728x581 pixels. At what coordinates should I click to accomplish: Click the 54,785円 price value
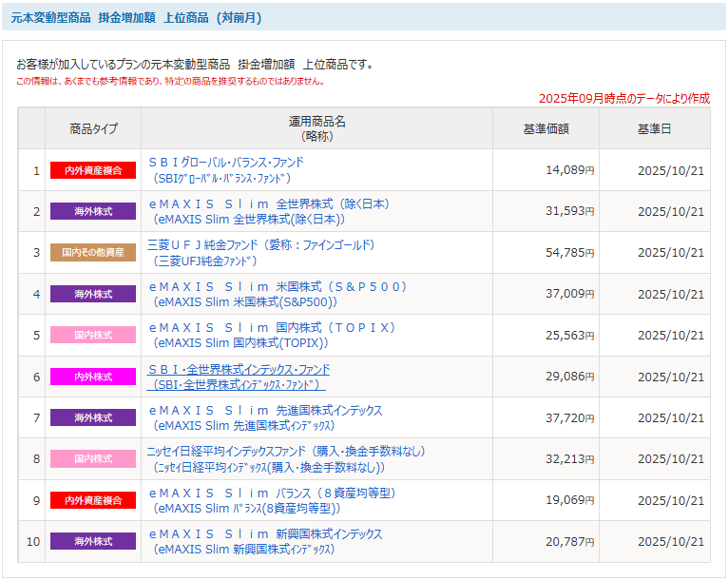(569, 253)
